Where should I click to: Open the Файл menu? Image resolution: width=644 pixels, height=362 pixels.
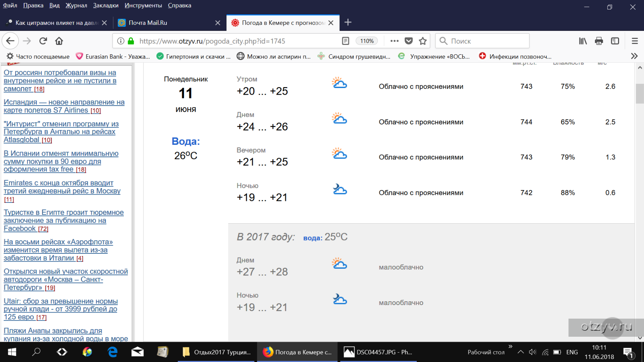pyautogui.click(x=10, y=5)
